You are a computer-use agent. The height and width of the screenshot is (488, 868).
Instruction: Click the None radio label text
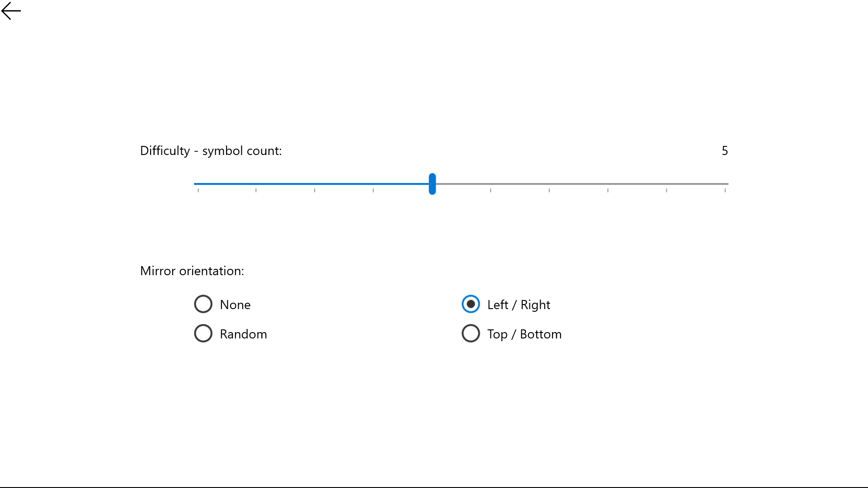(x=235, y=305)
